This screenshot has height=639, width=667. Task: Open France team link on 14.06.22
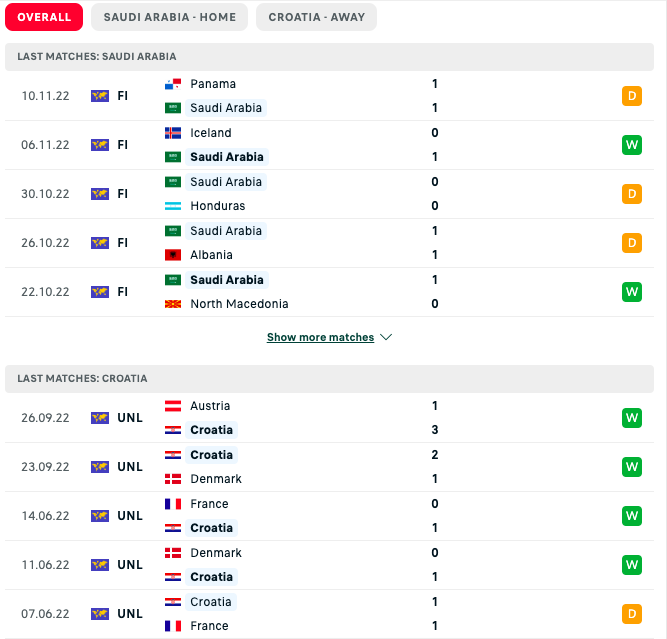pos(209,504)
